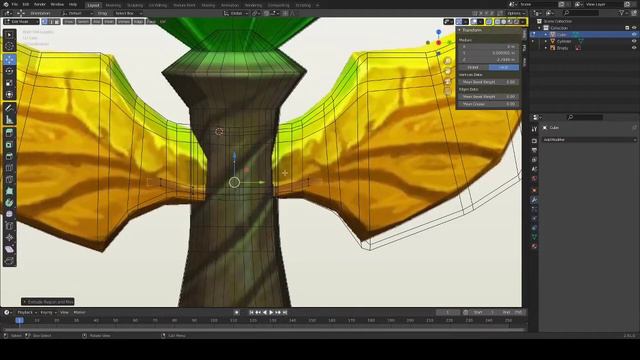Open the Modifiers wrench tab in Properties

pos(534,200)
